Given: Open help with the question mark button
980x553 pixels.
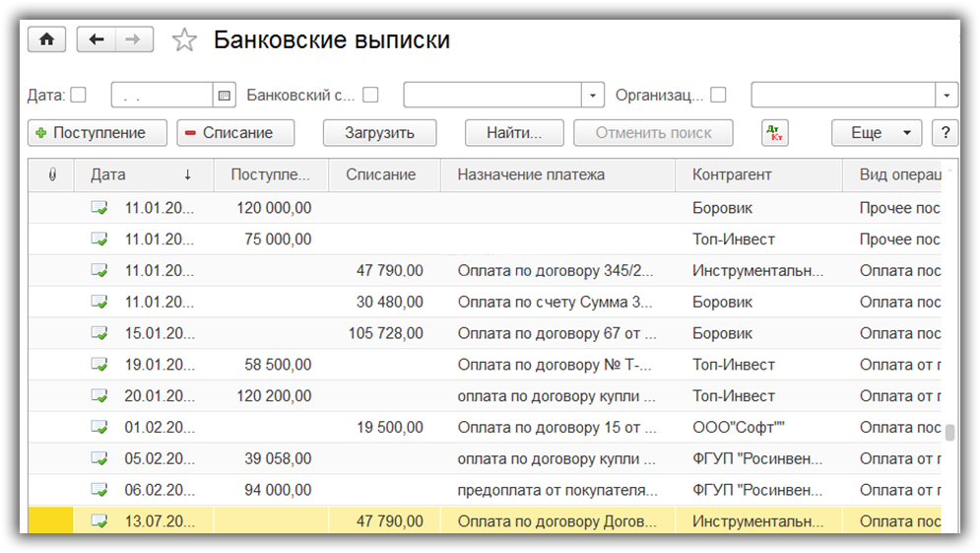Looking at the screenshot, I should coord(945,133).
